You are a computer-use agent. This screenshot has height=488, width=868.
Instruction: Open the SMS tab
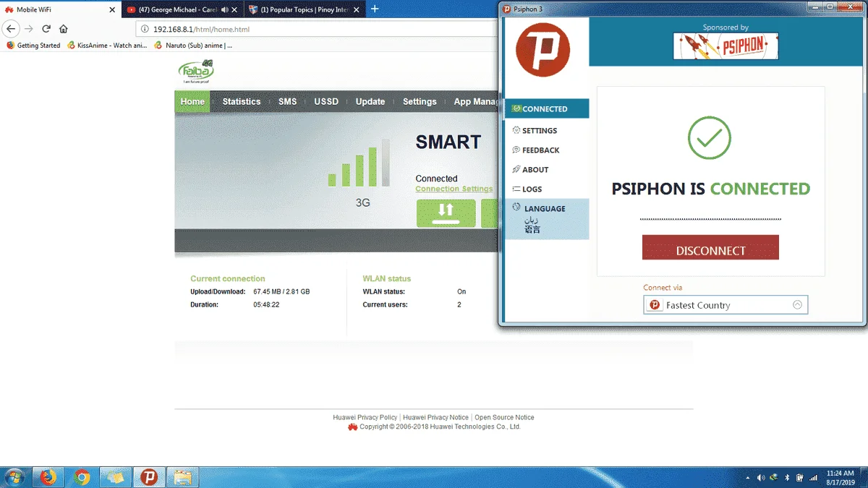click(287, 101)
